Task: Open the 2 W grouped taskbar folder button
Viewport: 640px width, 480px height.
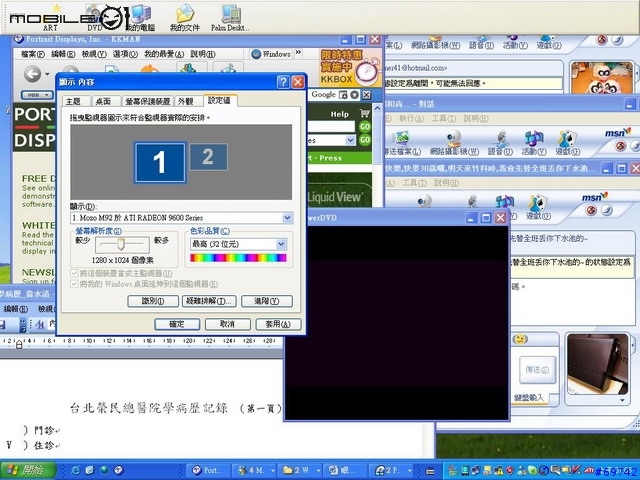Action: tap(300, 470)
